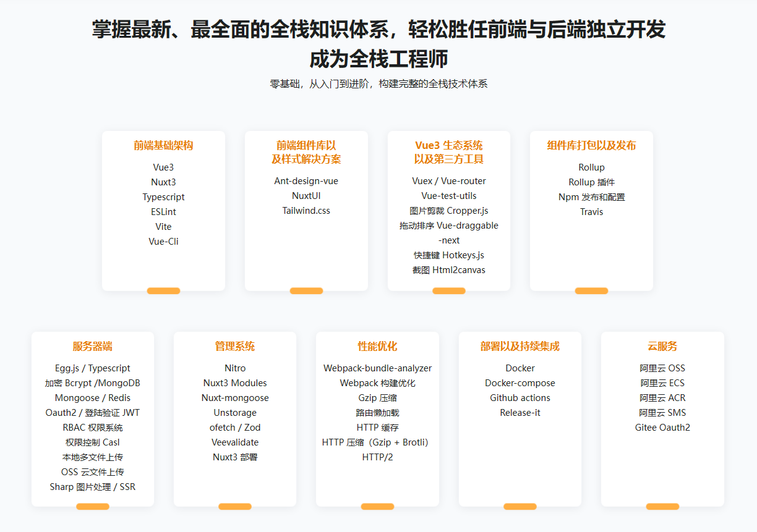Click Tailwind.css entry
The height and width of the screenshot is (532, 757).
[306, 211]
